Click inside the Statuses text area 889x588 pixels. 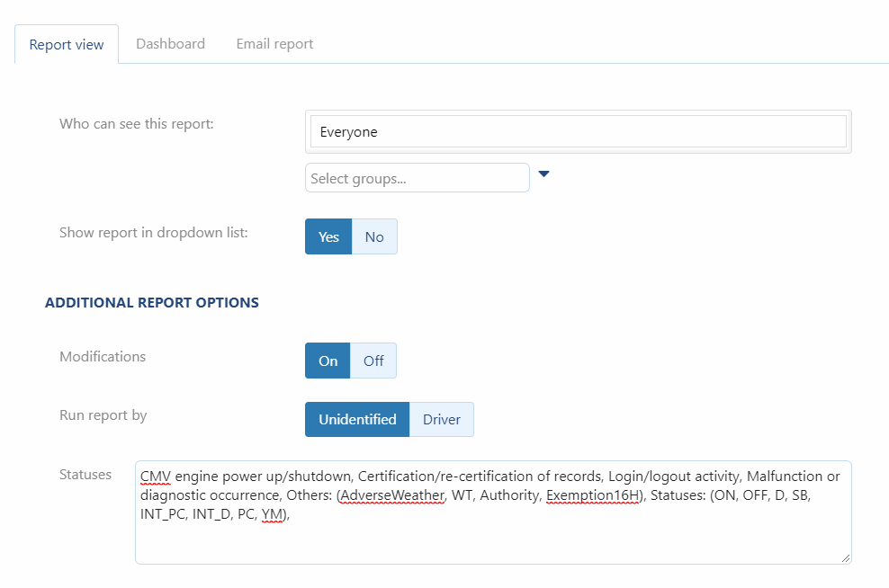click(493, 512)
